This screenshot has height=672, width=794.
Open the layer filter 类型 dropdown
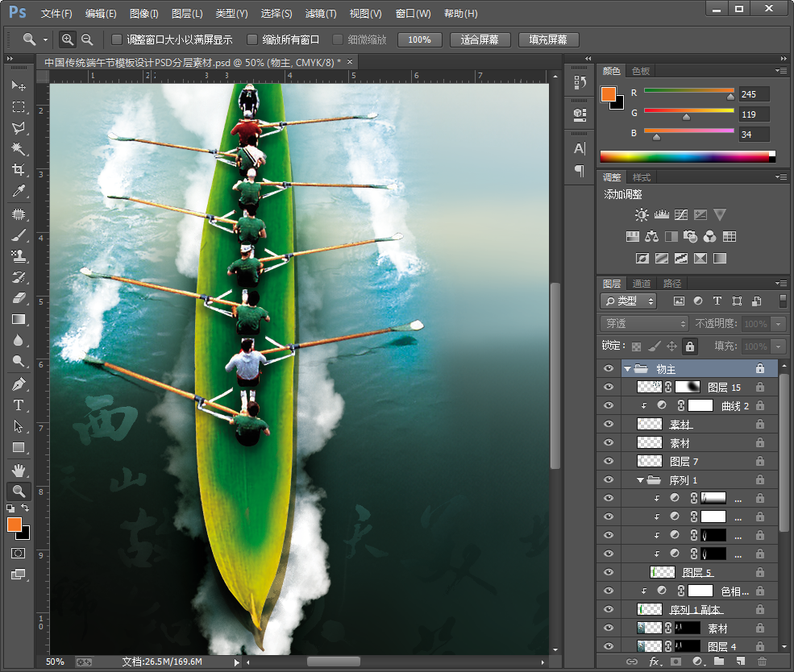[x=629, y=301]
